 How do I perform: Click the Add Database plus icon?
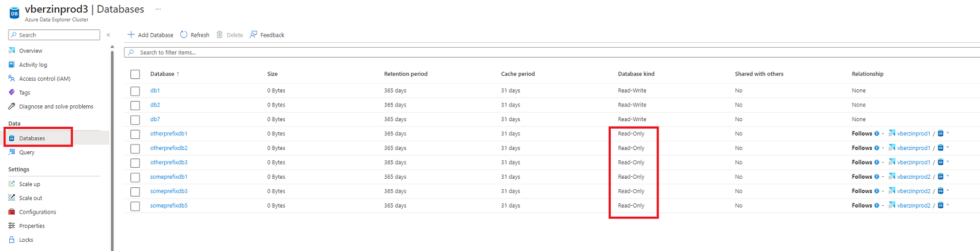(131, 35)
